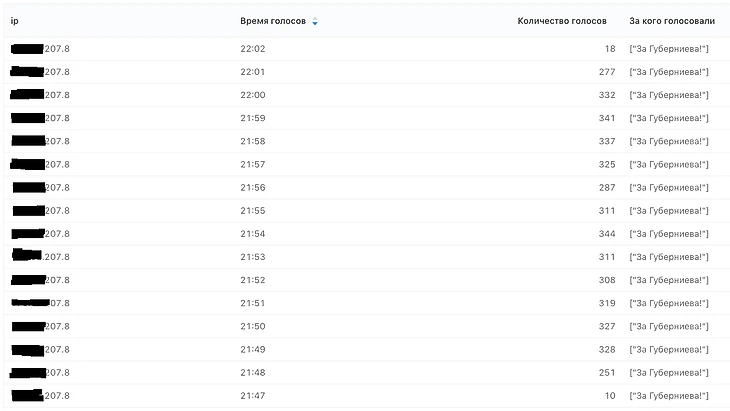Screen dimensions: 730x411
Task: Select the 21:55 time cell
Action: pos(253,210)
